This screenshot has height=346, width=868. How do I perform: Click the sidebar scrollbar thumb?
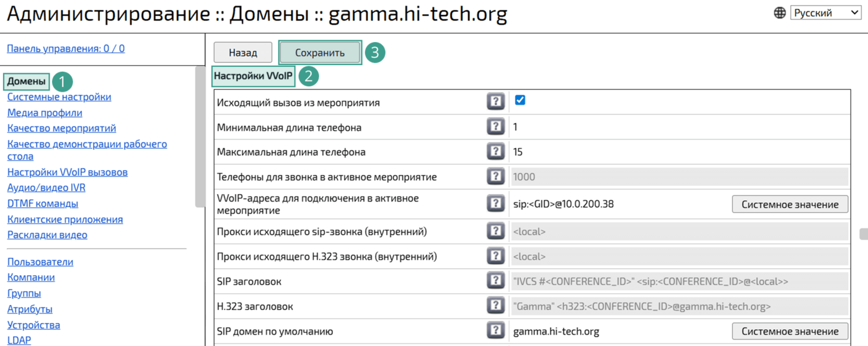(200, 136)
